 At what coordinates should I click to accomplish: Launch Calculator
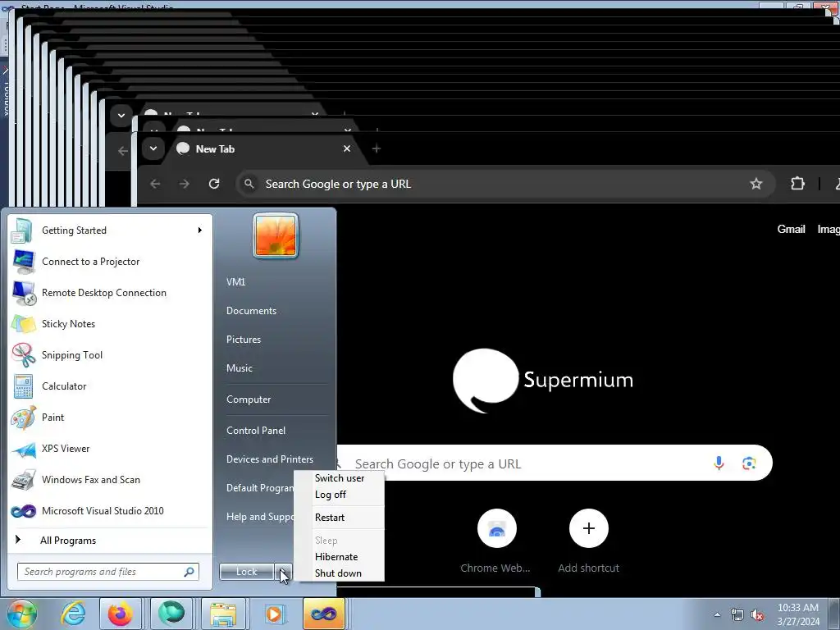[x=110, y=386]
